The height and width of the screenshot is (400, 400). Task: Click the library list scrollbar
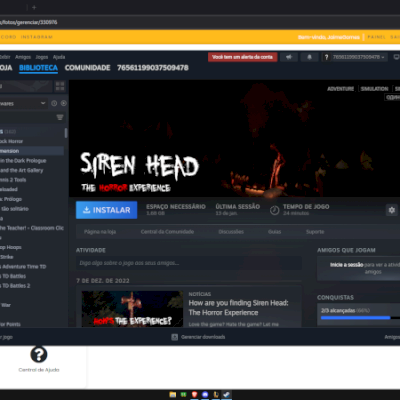[x=66, y=133]
